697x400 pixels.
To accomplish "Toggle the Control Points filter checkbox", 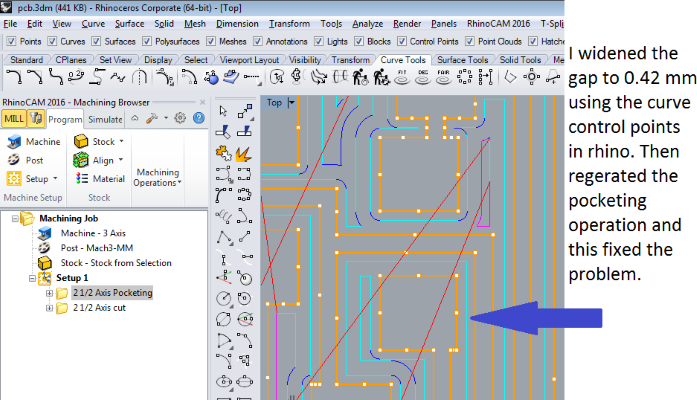I will tap(402, 41).
